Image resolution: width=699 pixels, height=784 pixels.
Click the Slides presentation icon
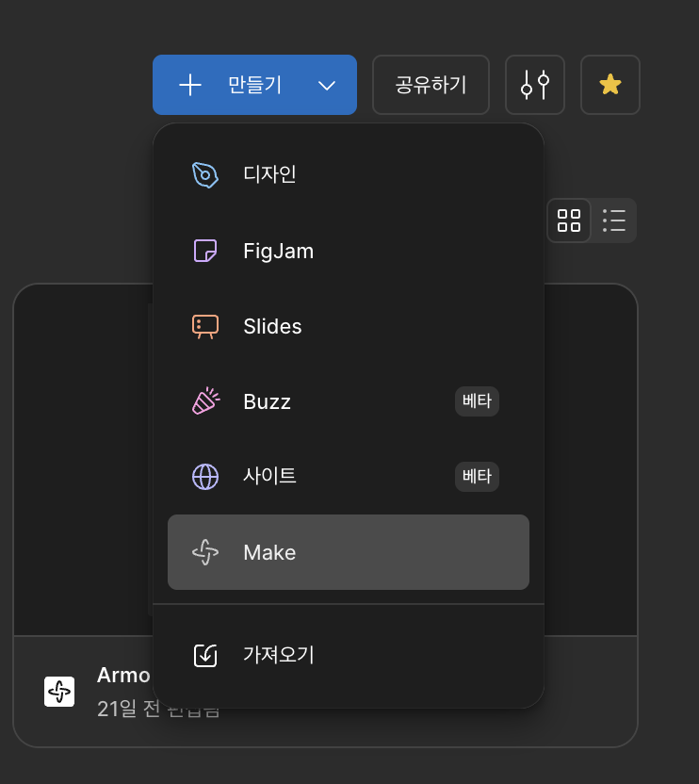coord(205,326)
